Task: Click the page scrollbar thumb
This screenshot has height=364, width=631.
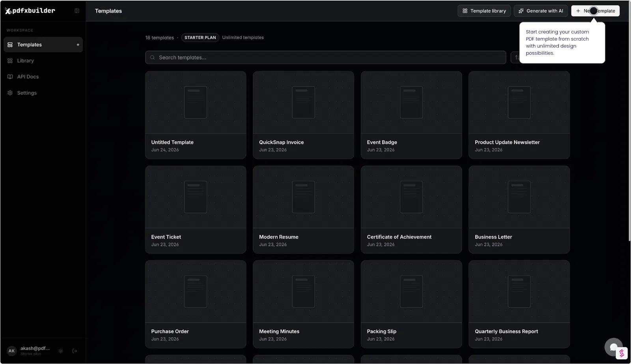Action: 629,121
